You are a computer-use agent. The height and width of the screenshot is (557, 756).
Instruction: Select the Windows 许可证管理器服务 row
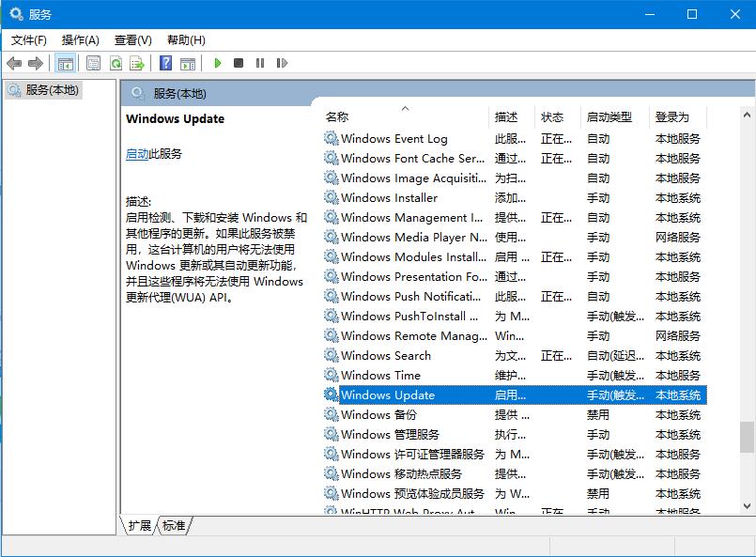click(x=514, y=455)
